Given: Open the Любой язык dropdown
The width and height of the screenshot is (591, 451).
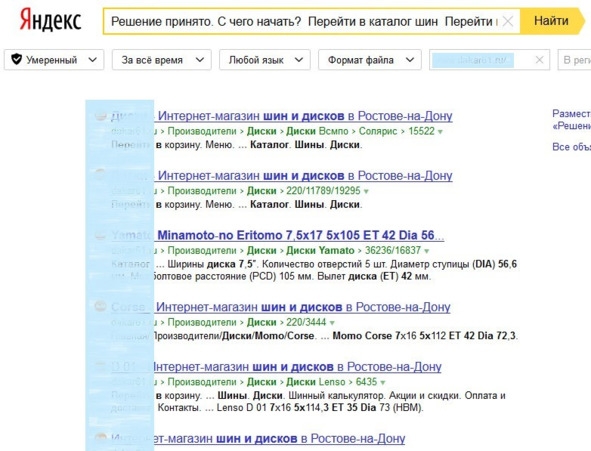Looking at the screenshot, I should coord(265,60).
